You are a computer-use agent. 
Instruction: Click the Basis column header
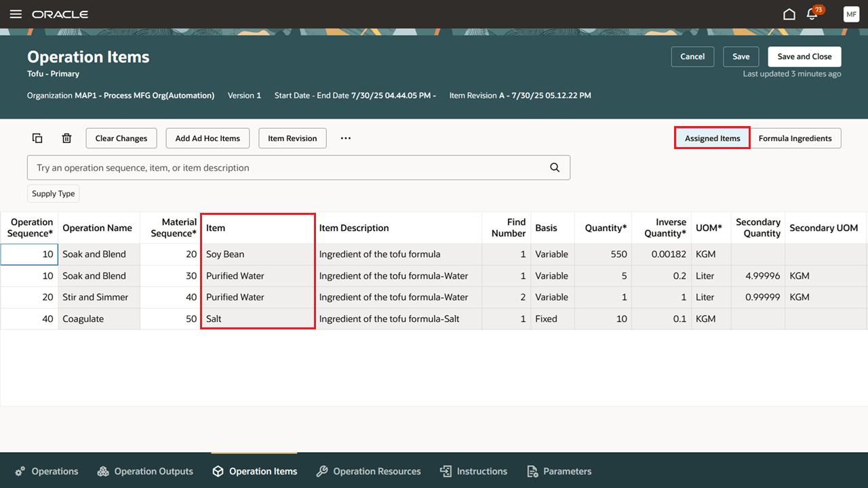[x=552, y=228]
